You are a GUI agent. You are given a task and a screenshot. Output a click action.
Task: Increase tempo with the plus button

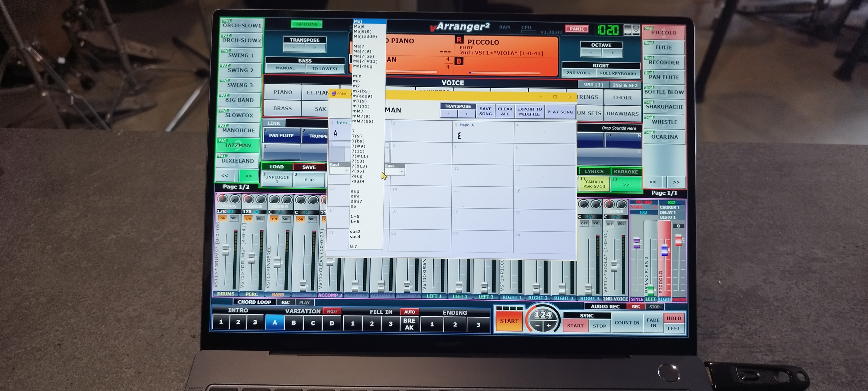click(x=549, y=326)
